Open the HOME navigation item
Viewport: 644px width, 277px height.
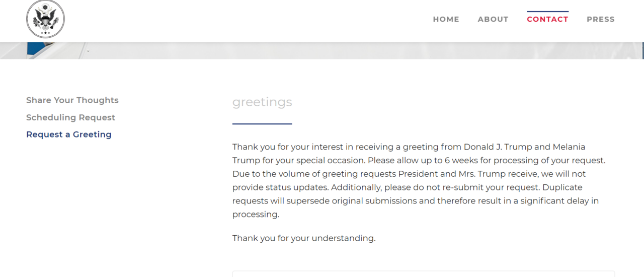click(x=446, y=19)
